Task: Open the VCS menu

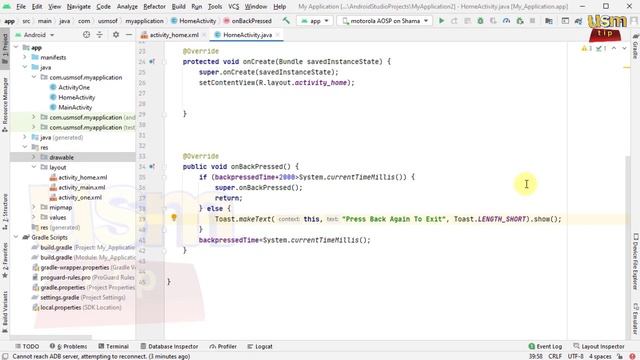Action: tap(233, 7)
